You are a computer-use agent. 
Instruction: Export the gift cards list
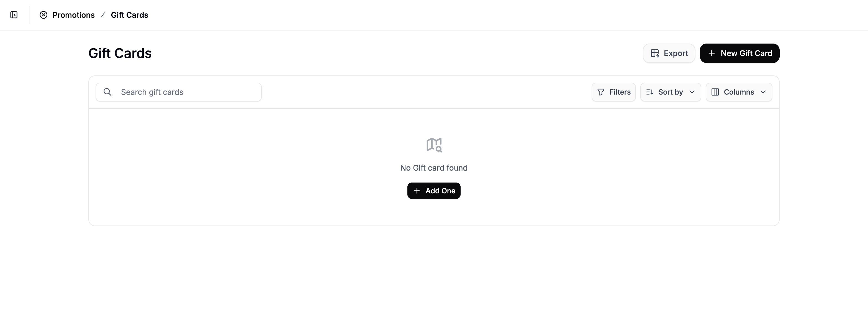[669, 53]
